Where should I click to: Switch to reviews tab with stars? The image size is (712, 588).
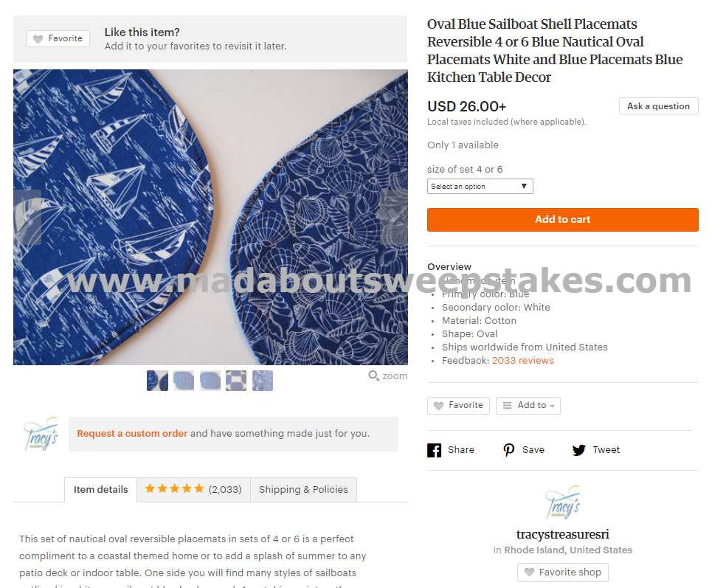(x=193, y=489)
